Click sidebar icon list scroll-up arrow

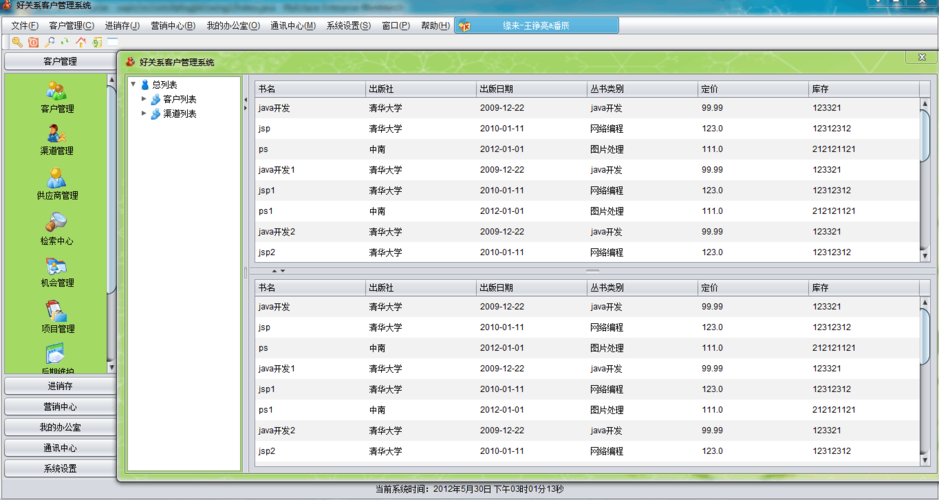pos(111,80)
